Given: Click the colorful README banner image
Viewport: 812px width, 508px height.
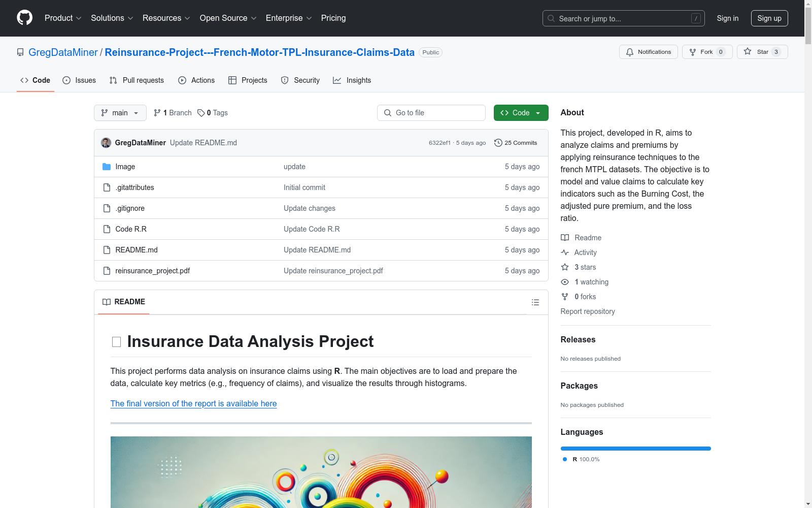Looking at the screenshot, I should (321, 472).
